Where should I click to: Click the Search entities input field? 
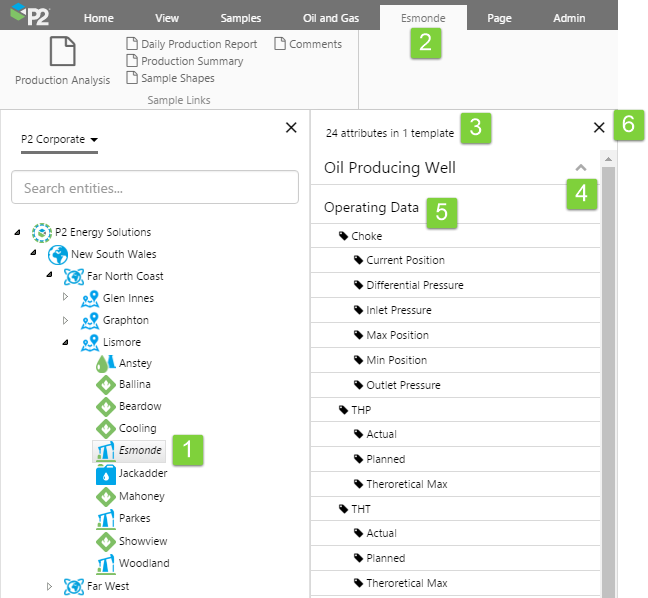coord(155,188)
